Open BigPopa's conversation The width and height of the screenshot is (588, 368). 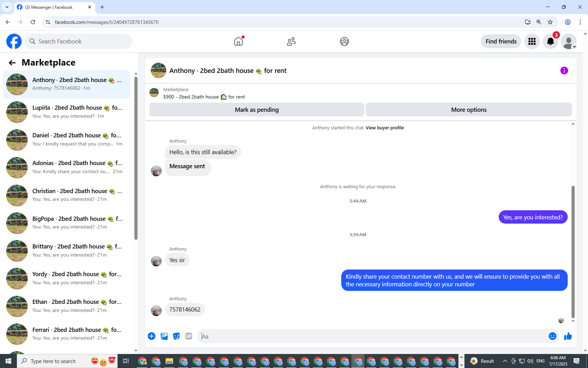coord(66,223)
